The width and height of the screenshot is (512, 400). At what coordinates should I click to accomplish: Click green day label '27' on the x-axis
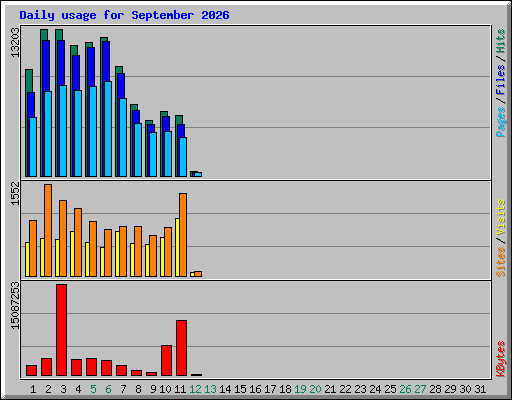click(420, 389)
